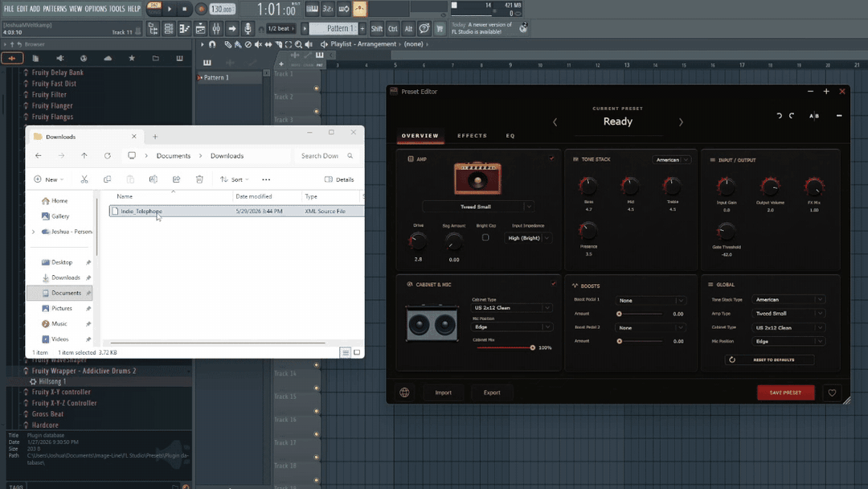
Task: Click the globe icon in Preset Editor
Action: (x=404, y=392)
